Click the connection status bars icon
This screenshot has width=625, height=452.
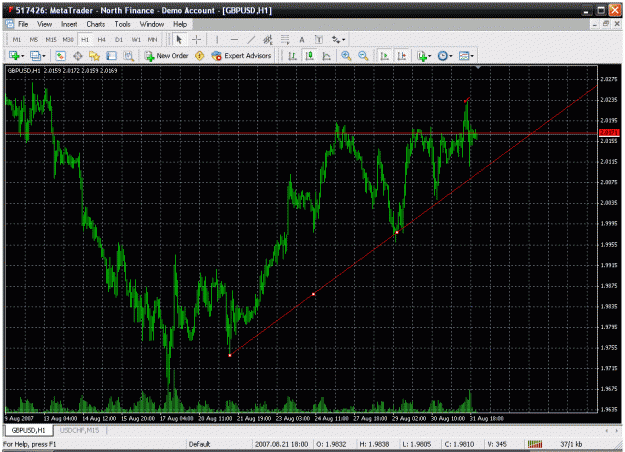(x=535, y=444)
